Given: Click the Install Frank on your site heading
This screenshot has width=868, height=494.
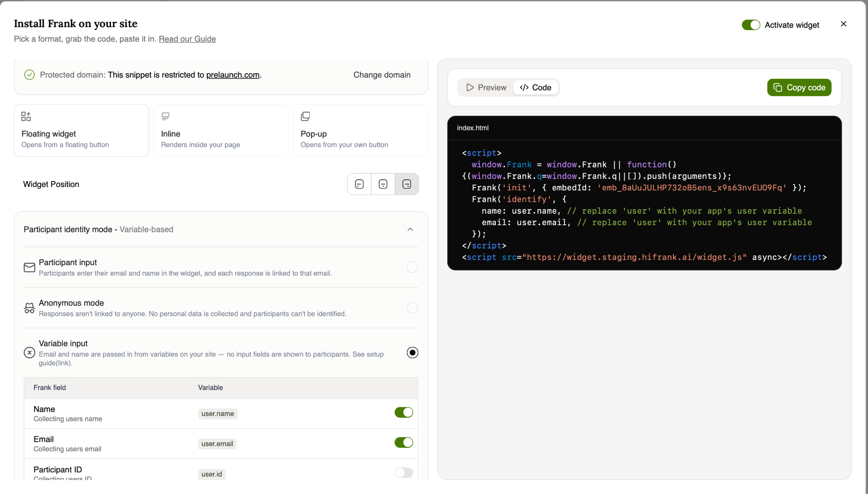Looking at the screenshot, I should click(x=75, y=24).
